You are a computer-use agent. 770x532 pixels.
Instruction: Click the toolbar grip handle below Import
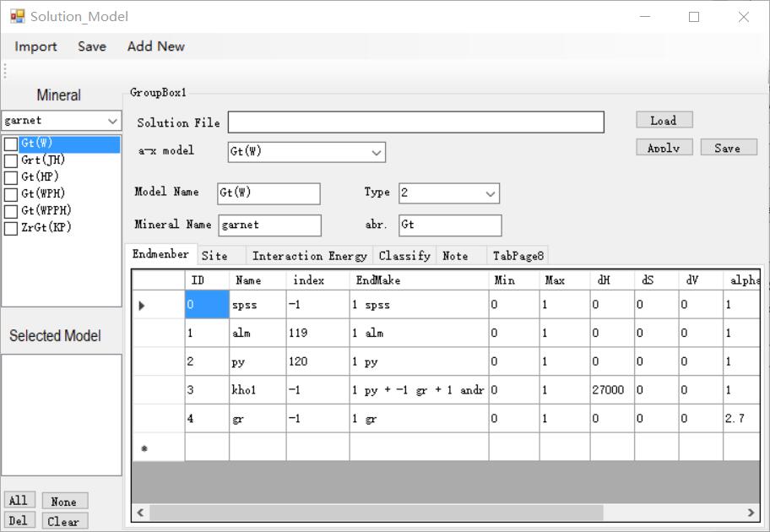pyautogui.click(x=5, y=71)
